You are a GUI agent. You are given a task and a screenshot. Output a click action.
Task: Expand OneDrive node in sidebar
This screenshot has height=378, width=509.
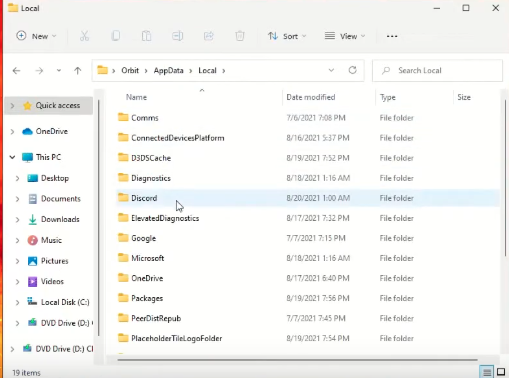coord(12,132)
